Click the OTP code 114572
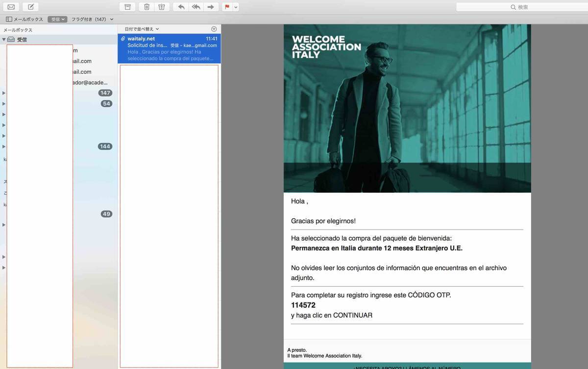The height and width of the screenshot is (369, 588). tap(303, 305)
